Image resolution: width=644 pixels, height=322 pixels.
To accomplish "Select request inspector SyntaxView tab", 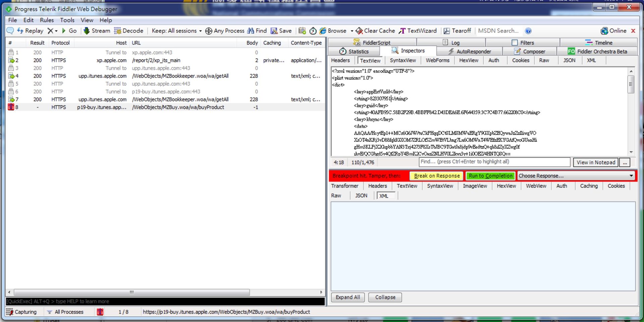I will click(403, 60).
